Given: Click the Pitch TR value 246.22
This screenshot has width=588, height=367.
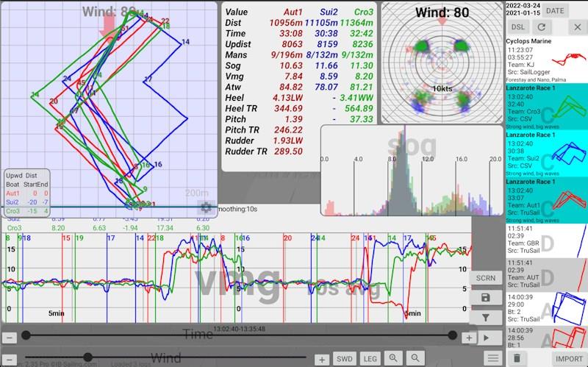Looking at the screenshot, I should pos(288,130).
